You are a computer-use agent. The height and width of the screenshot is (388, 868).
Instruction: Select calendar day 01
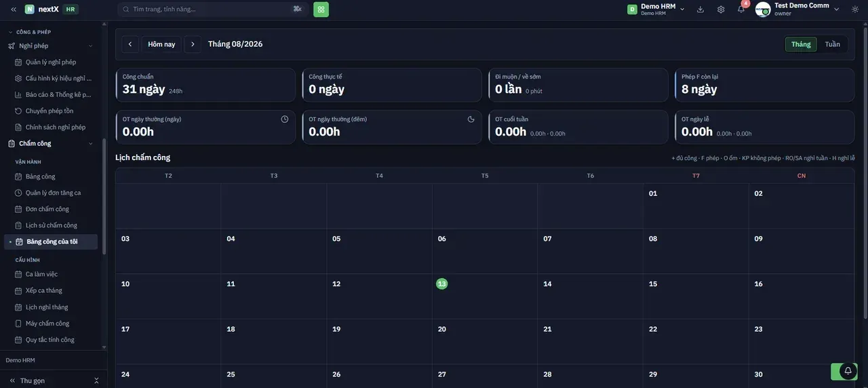[696, 206]
